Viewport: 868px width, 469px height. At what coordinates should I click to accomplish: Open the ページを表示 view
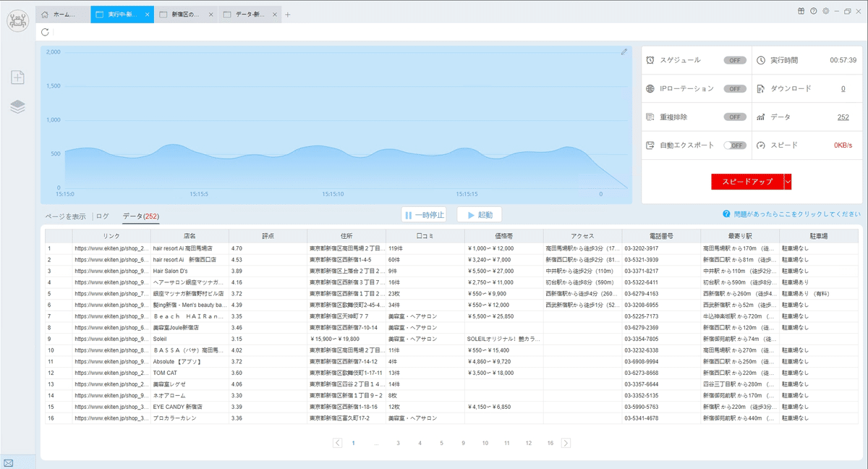pyautogui.click(x=65, y=216)
